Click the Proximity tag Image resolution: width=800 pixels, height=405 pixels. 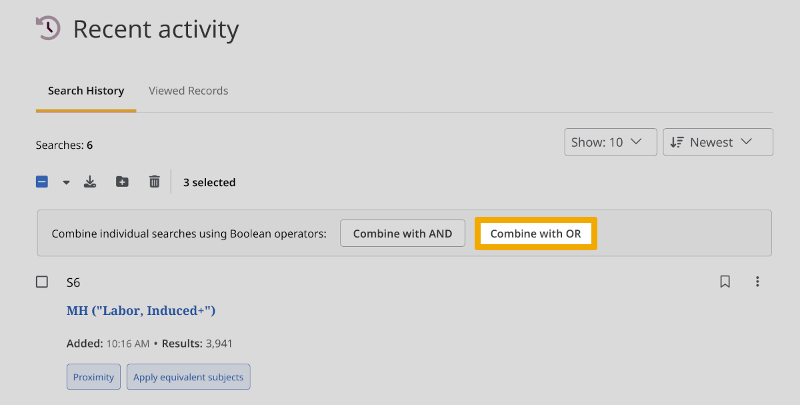[x=95, y=377]
